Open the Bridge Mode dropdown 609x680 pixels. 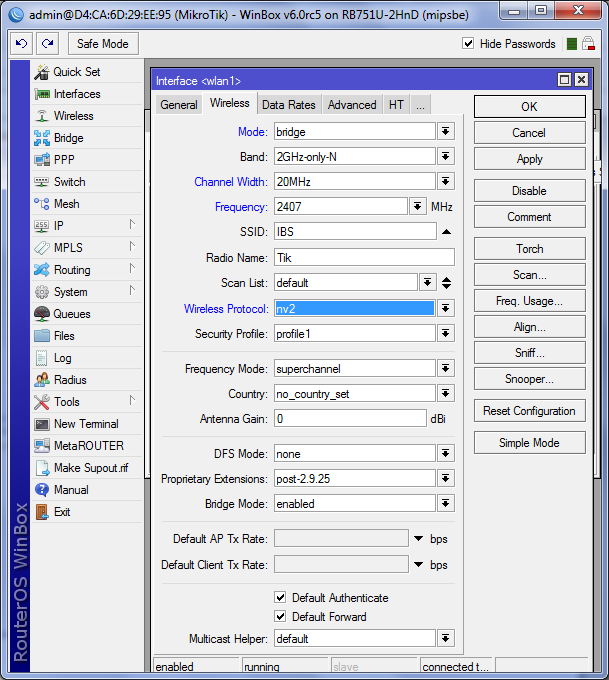(x=445, y=504)
